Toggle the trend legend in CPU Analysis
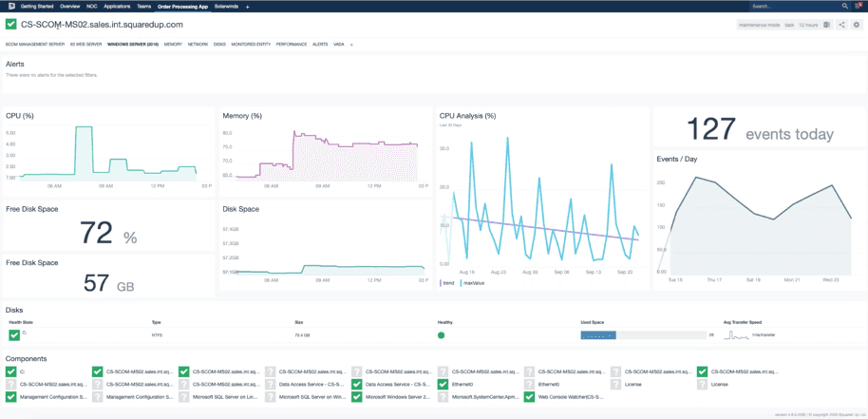This screenshot has height=419, width=868. (x=448, y=283)
